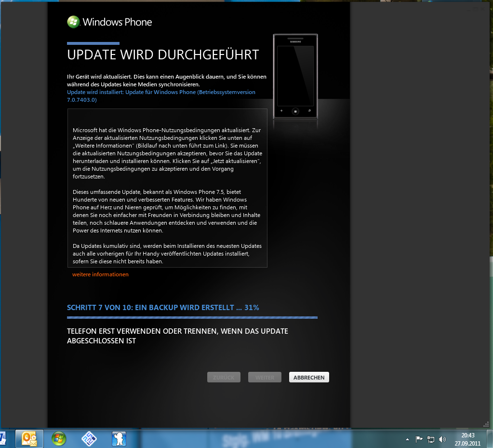493x448 pixels.
Task: Click the resize grip of the Zune window
Action: (486, 424)
